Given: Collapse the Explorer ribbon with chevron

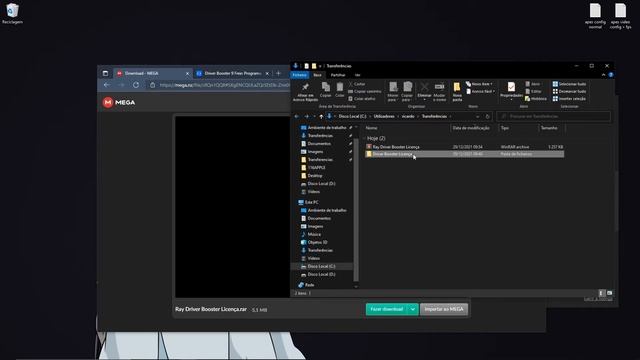Looking at the screenshot, I should (x=603, y=75).
